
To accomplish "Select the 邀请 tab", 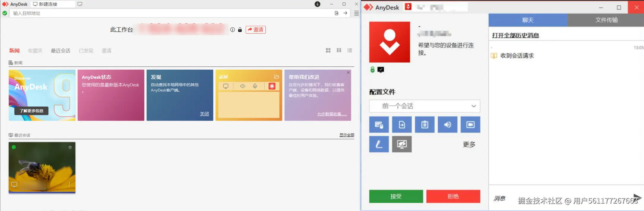I will pos(106,51).
